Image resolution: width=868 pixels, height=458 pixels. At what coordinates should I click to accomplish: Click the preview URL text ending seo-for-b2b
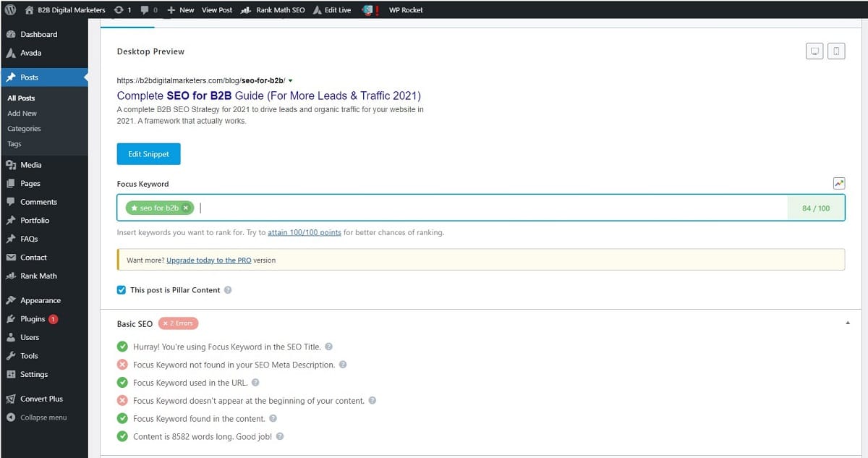(x=201, y=81)
